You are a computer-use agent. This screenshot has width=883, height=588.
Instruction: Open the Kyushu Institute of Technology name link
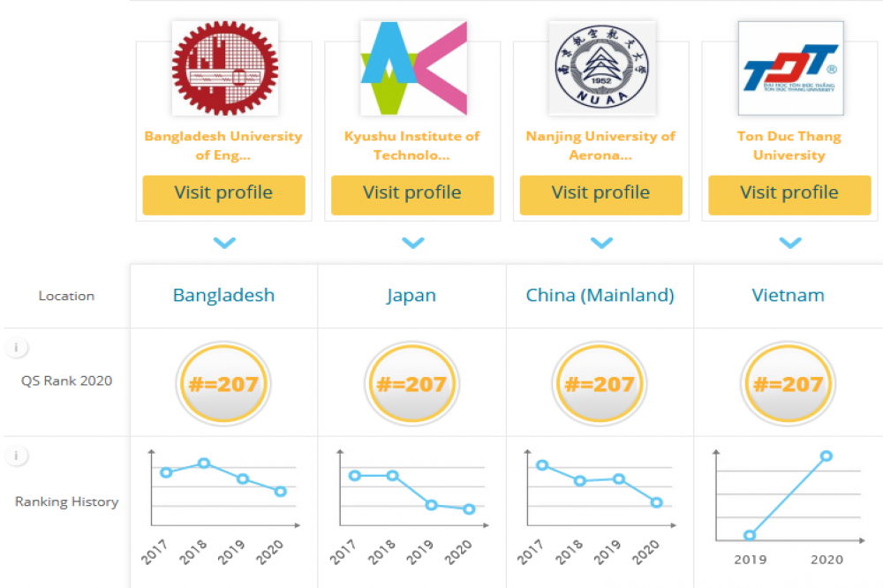click(x=412, y=146)
